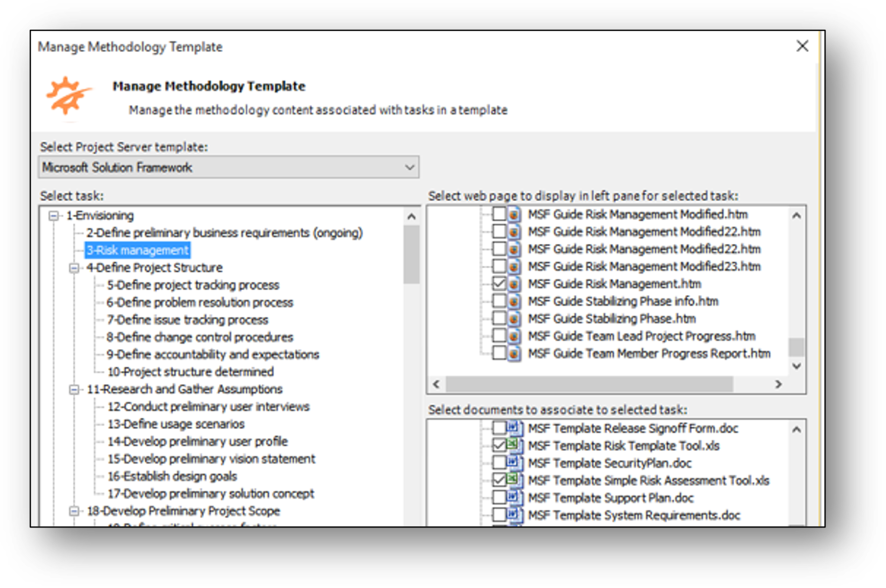Click the htm icon of MSF Guide Risk Management Modified23.htm
The width and height of the screenshot is (886, 588).
(514, 267)
